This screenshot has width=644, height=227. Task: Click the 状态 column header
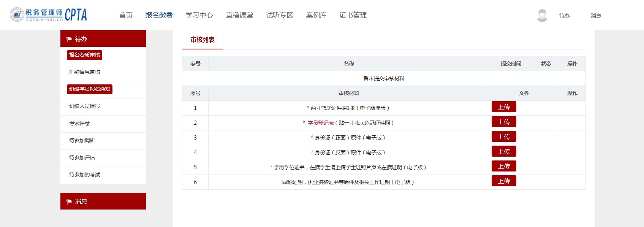tap(546, 63)
